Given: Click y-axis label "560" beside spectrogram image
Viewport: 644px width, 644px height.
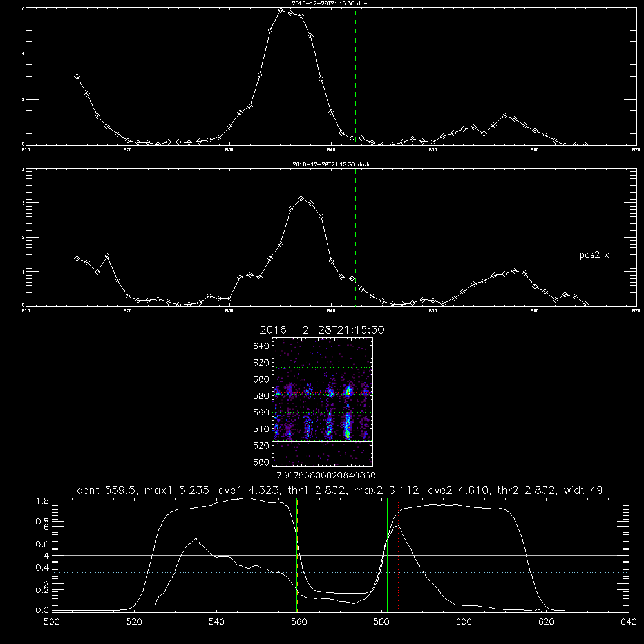Looking at the screenshot, I should point(261,412).
